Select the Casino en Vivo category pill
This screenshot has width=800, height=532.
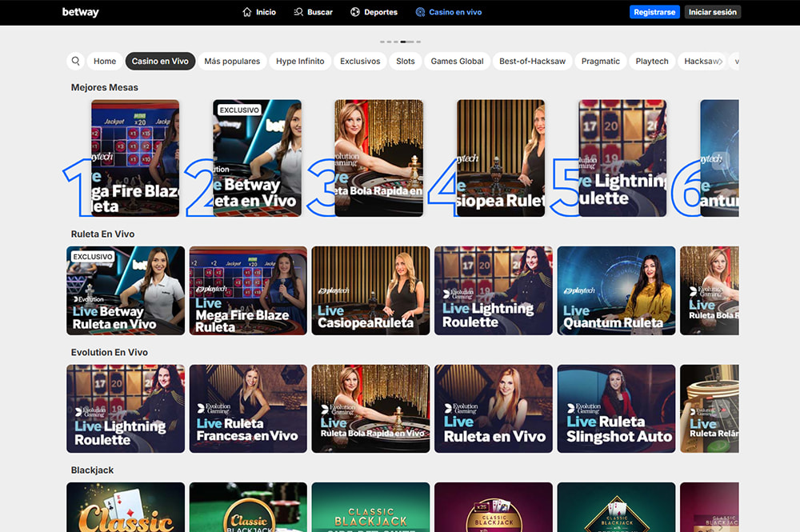coord(160,62)
